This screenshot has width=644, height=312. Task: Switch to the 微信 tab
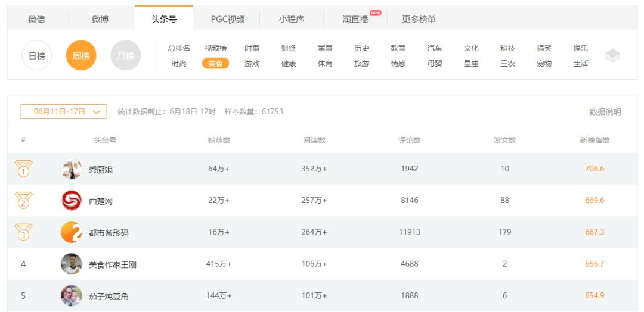[x=36, y=19]
